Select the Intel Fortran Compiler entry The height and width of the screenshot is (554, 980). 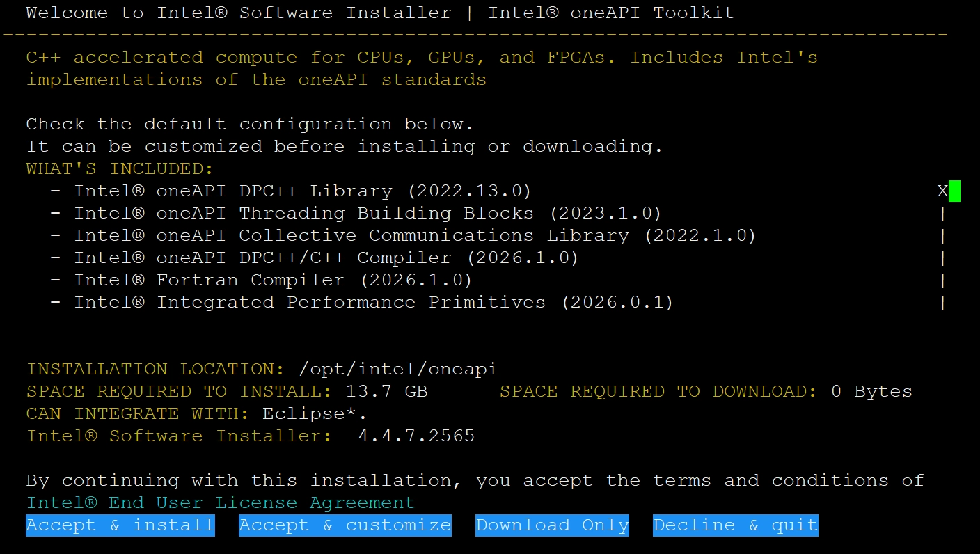(274, 280)
